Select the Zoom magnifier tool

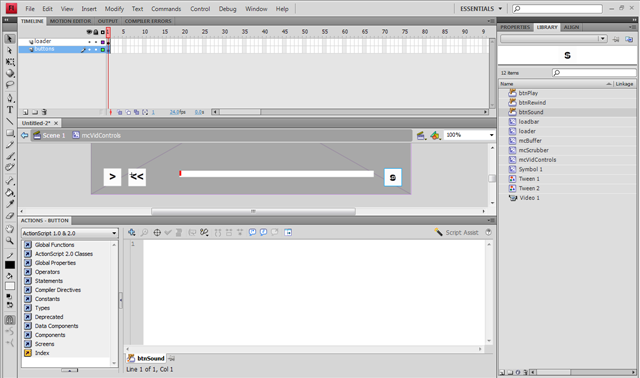10,240
